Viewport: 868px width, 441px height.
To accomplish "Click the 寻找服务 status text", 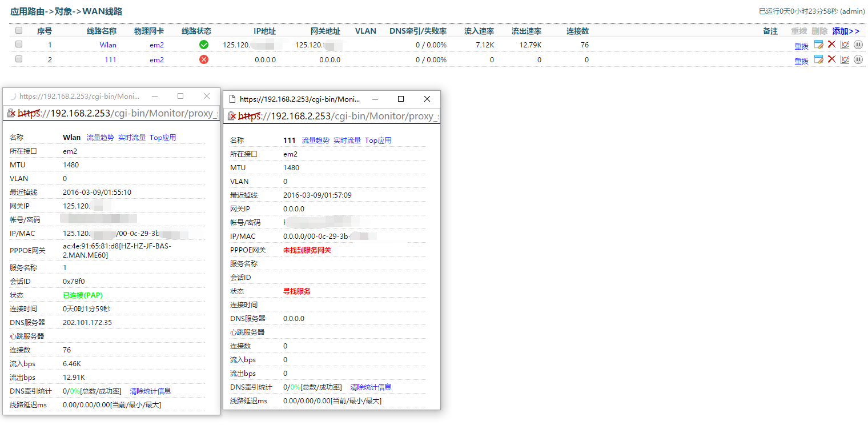I will tap(297, 291).
